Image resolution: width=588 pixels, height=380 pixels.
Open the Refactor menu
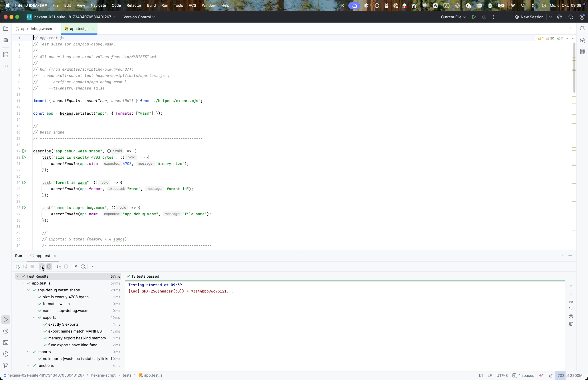134,5
